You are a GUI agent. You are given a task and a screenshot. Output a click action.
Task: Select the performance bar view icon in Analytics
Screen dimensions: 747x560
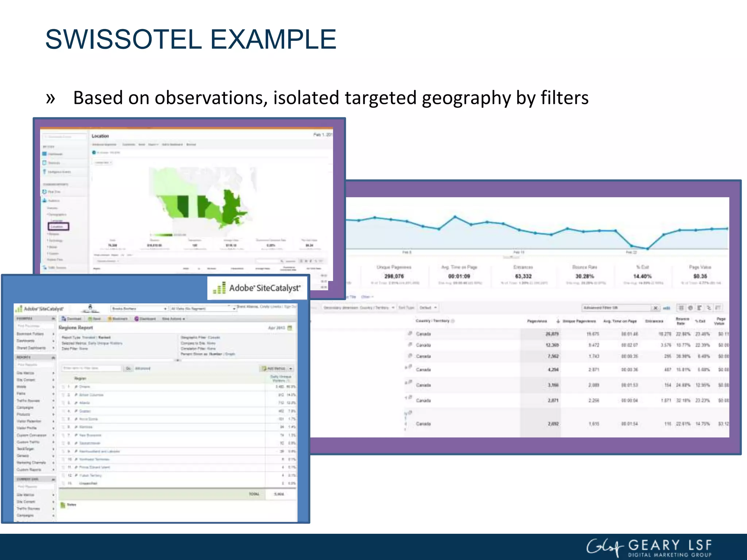[x=699, y=308]
